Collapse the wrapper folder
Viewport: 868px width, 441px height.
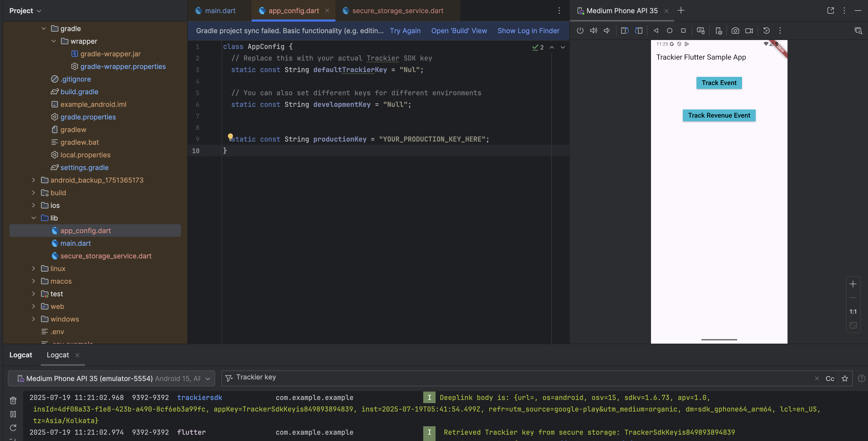(54, 41)
